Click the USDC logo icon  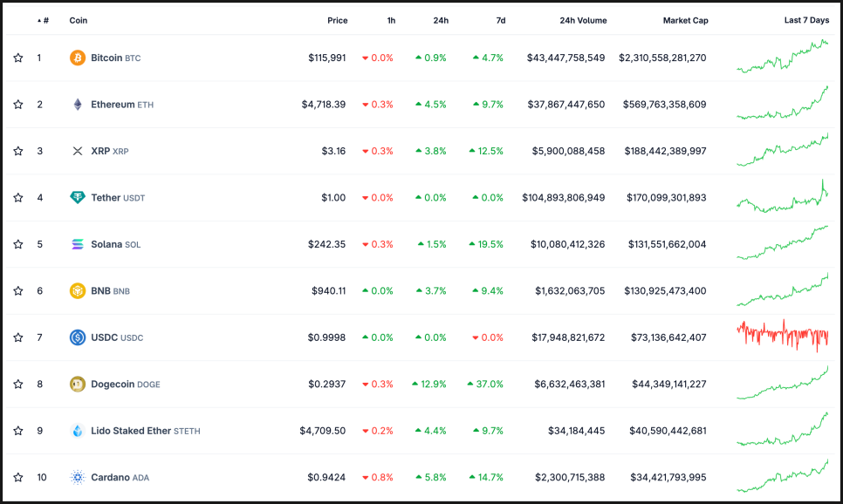(78, 337)
